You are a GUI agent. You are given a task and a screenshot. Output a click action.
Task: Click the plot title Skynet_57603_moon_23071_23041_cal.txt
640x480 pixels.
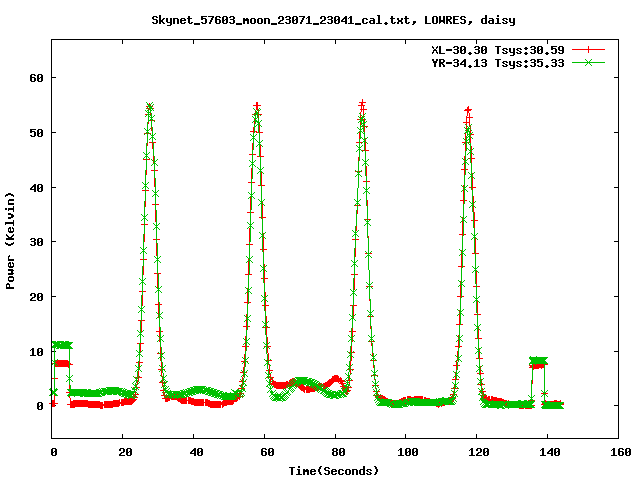click(x=333, y=20)
